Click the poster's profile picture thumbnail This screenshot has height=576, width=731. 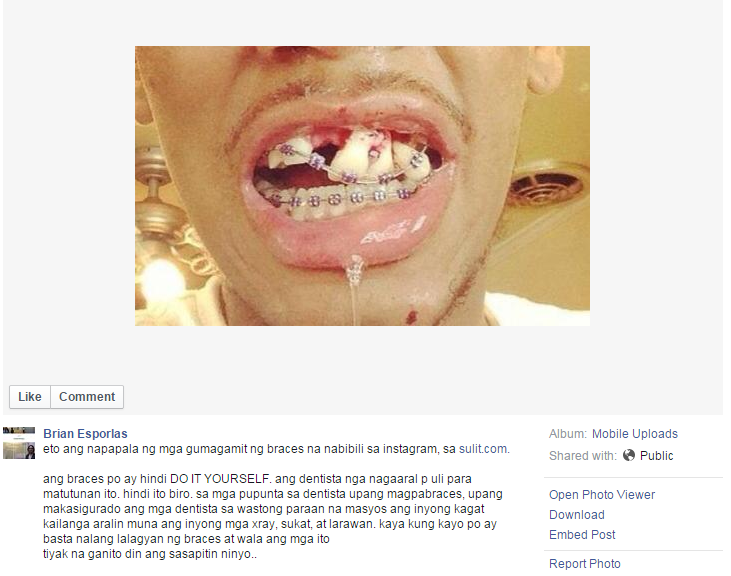tap(19, 443)
